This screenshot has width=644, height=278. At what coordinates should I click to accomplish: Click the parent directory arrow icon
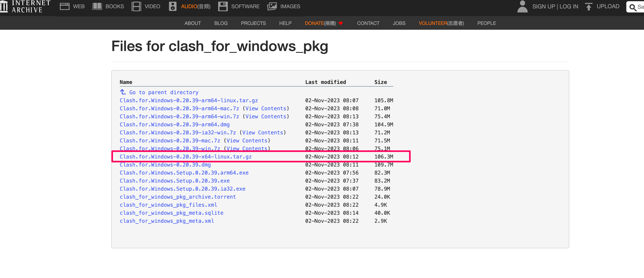(123, 92)
